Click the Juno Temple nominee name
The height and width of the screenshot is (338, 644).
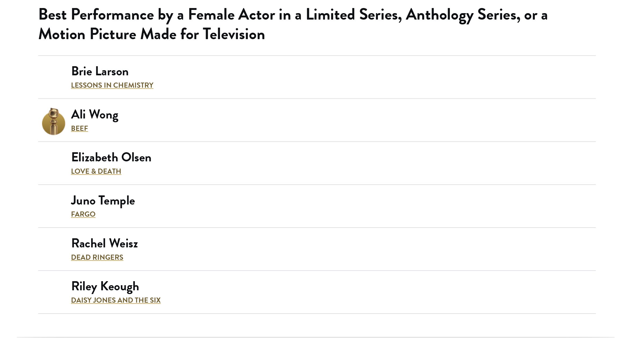pos(103,201)
